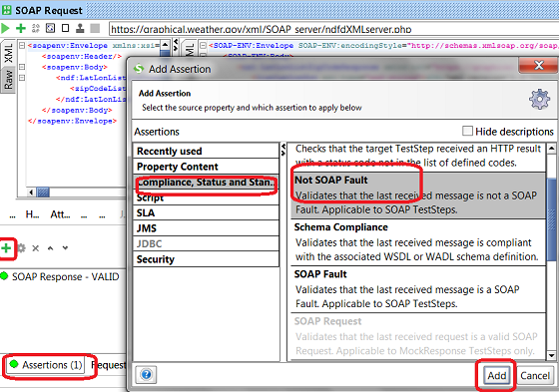
Task: Click the help question mark icon
Action: pyautogui.click(x=146, y=374)
